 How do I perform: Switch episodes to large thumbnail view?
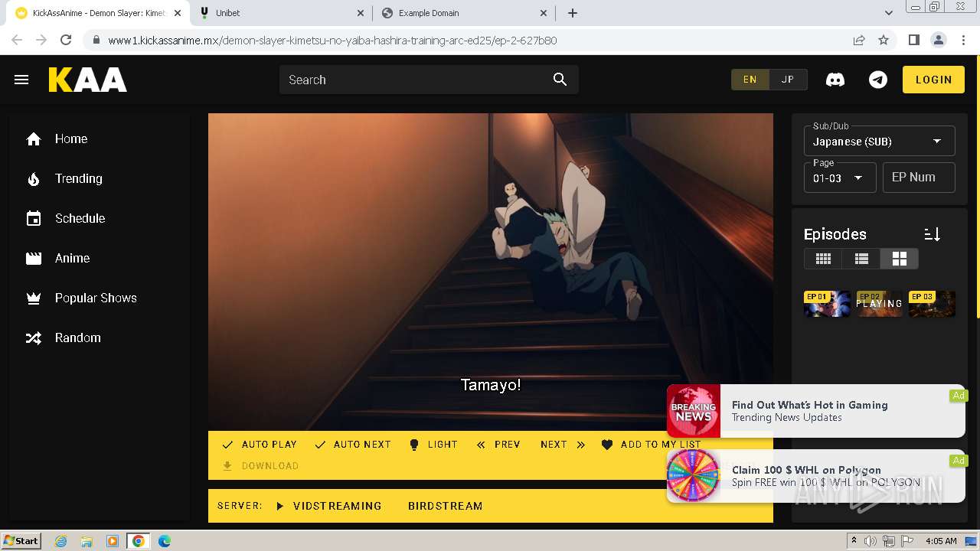coord(899,259)
